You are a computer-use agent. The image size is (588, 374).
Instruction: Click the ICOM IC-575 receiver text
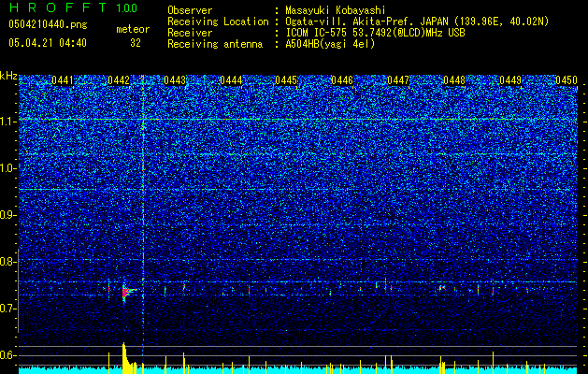tap(375, 33)
